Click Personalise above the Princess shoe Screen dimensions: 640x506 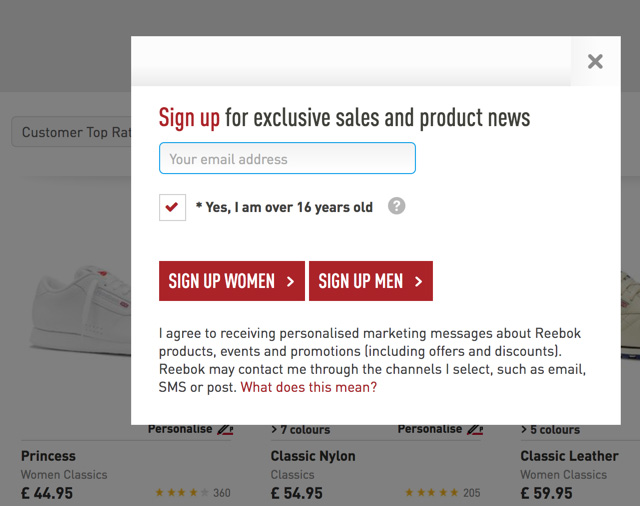coord(190,429)
